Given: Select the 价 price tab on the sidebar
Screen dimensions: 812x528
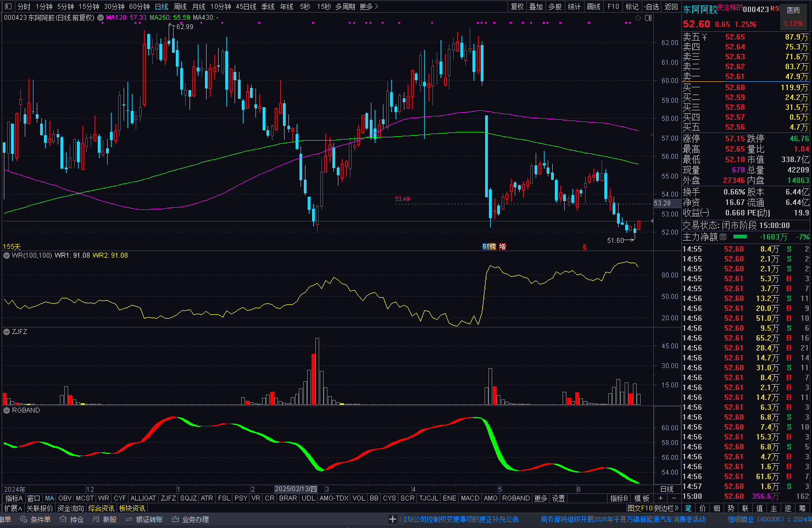Looking at the screenshot, I should point(703,508).
